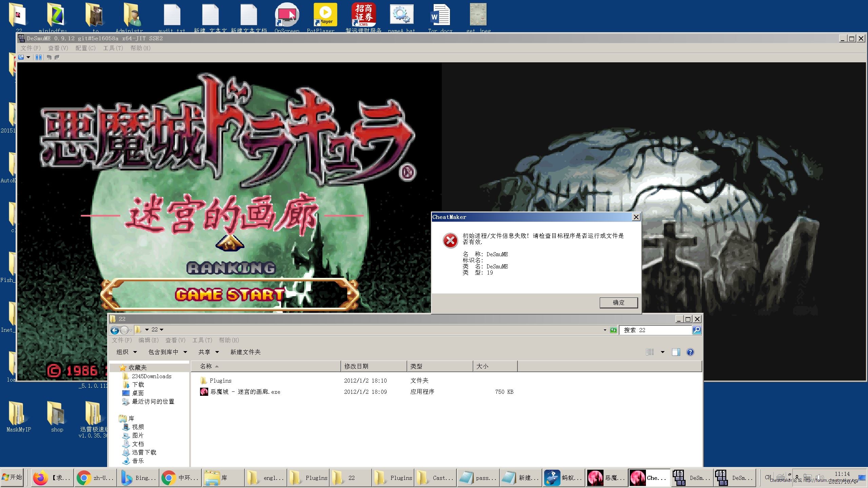Screen dimensions: 868x488
Task: Click the Explorer help question mark icon
Action: coord(690,352)
